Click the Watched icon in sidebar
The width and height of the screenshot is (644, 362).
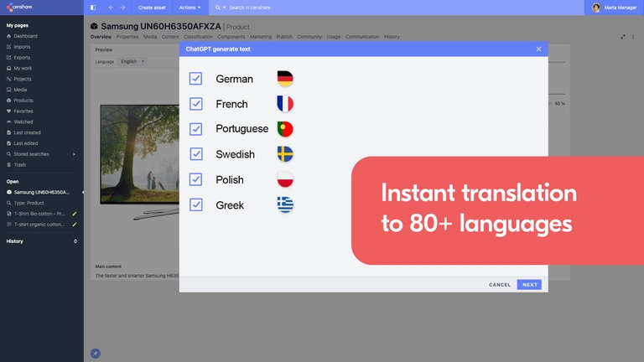click(8, 122)
